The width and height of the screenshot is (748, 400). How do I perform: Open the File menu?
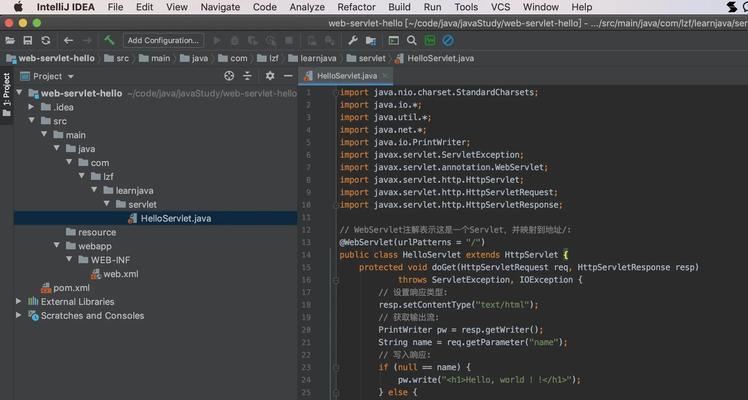115,7
